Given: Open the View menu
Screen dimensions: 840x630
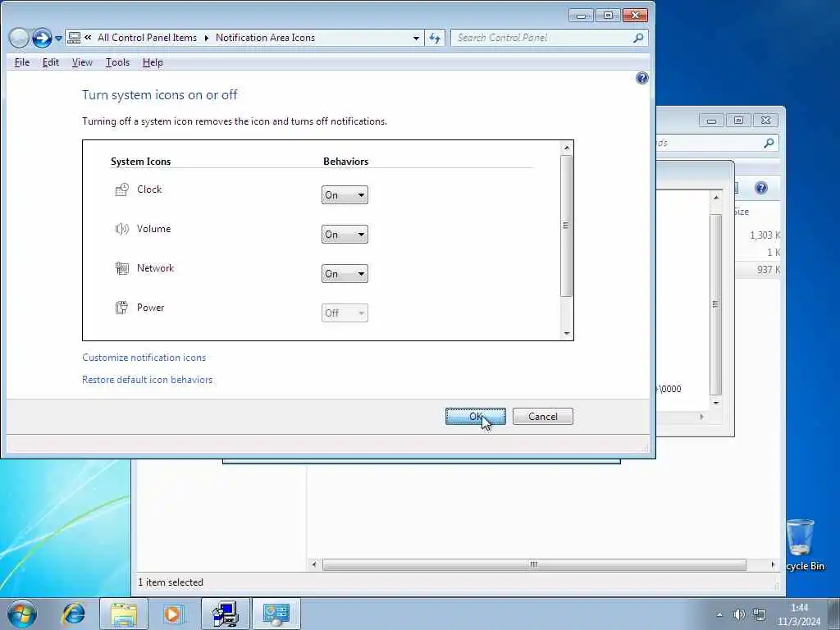Looking at the screenshot, I should pos(82,62).
